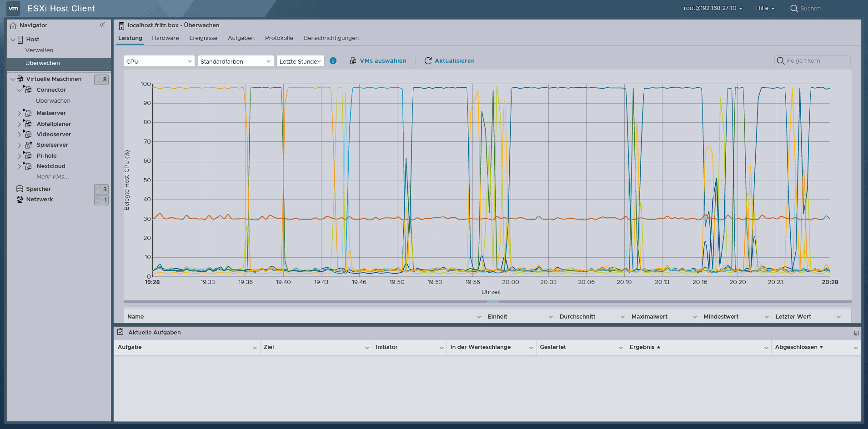Switch to the Protokolle tab
This screenshot has width=868, height=429.
click(x=279, y=38)
